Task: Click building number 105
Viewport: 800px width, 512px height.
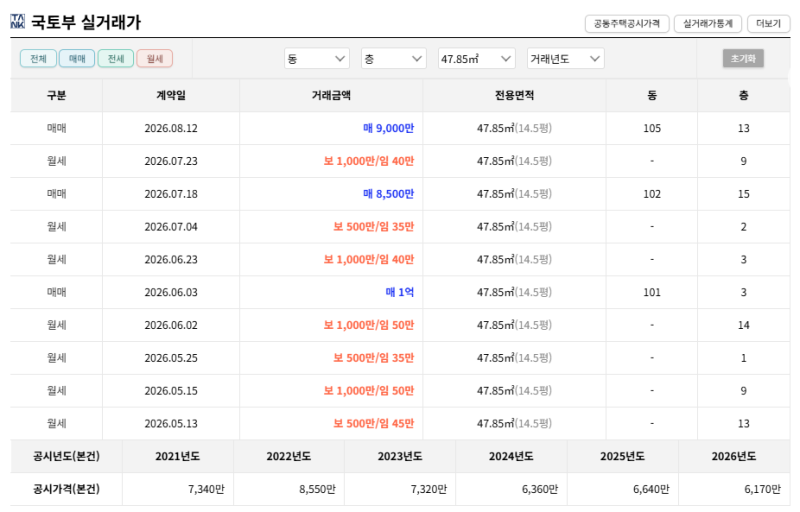Action: 652,129
